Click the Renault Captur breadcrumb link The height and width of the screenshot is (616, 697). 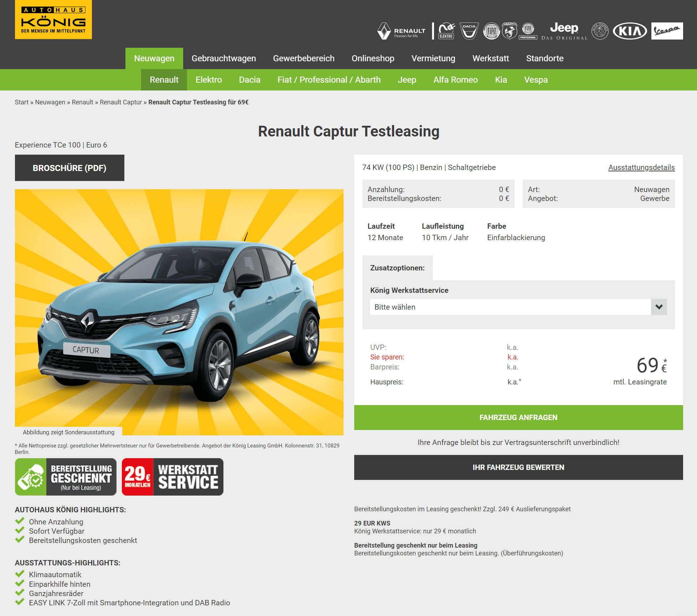[x=121, y=102]
